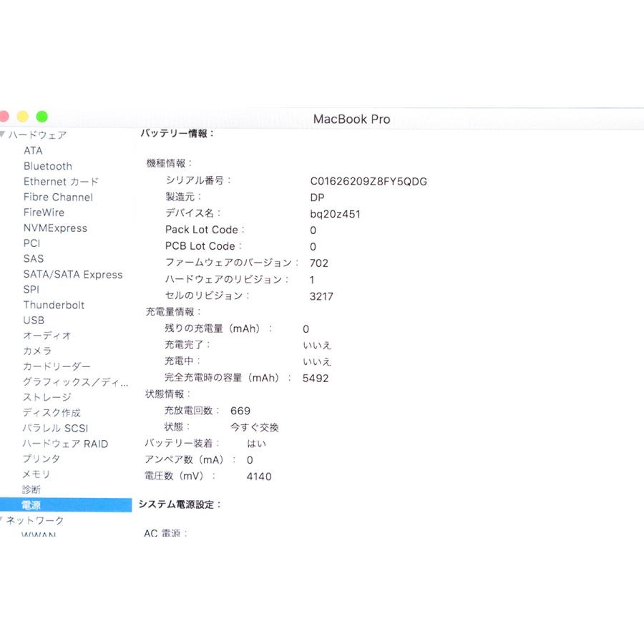Click the ハードウェアのリビジョン label

(x=227, y=279)
